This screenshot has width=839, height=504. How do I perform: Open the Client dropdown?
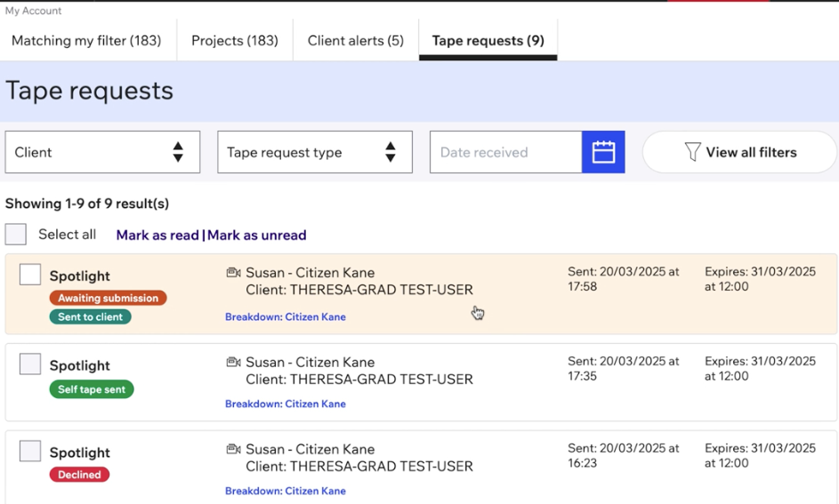102,152
